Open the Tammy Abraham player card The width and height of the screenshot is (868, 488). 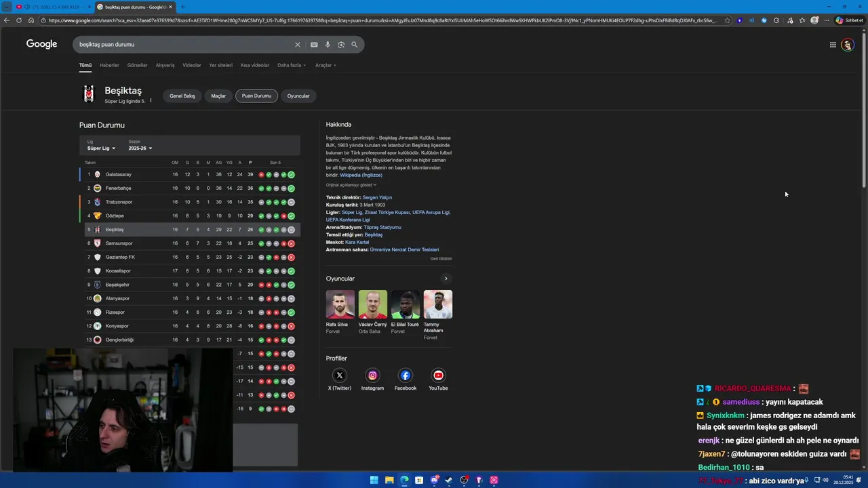point(437,314)
